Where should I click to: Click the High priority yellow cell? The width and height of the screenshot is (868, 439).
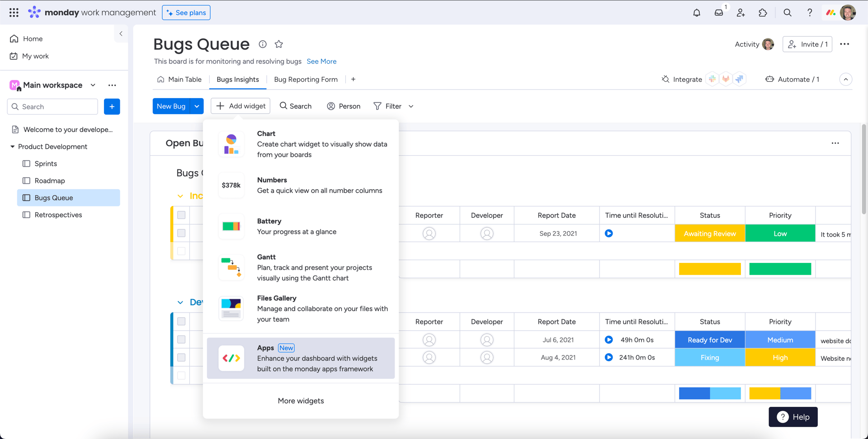pyautogui.click(x=780, y=357)
